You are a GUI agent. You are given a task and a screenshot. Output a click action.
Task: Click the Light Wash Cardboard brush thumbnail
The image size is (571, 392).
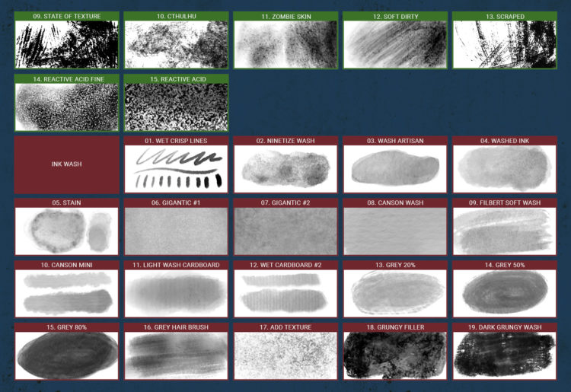(x=177, y=293)
